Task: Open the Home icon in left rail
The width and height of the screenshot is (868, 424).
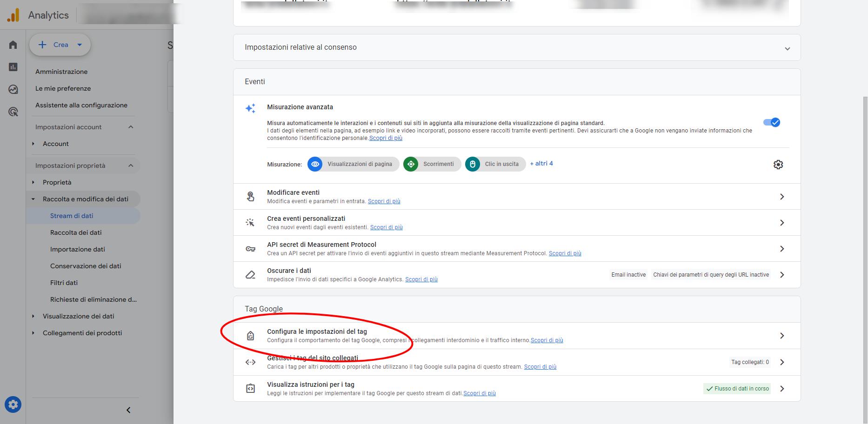Action: click(13, 45)
